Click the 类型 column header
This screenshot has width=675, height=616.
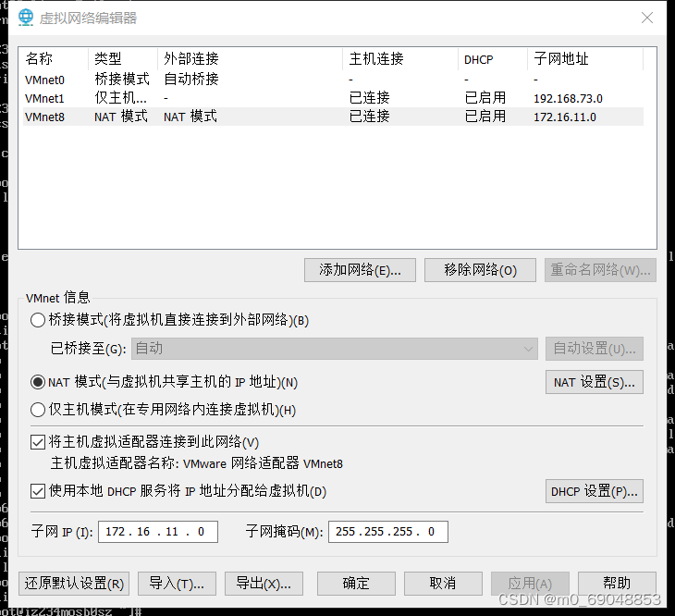123,58
